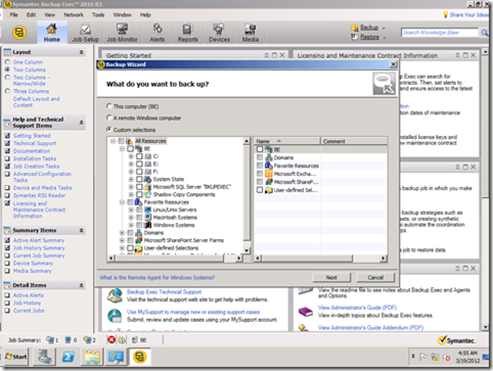Click the wizard header disk icon
The image size is (493, 371).
point(384,83)
